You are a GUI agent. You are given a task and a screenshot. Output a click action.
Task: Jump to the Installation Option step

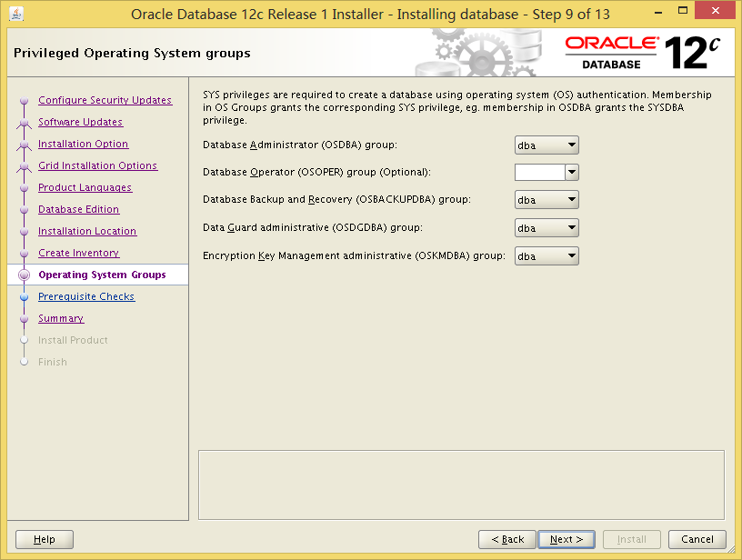[83, 144]
